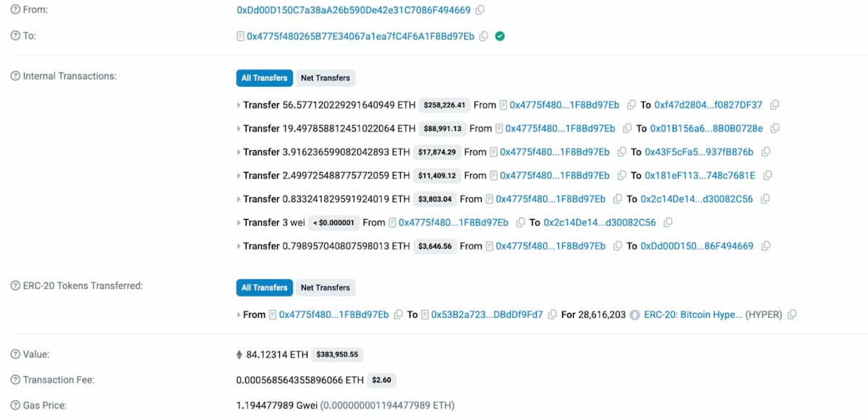Expand the 3 wei transfer row
This screenshot has height=420, width=868.
coord(239,223)
